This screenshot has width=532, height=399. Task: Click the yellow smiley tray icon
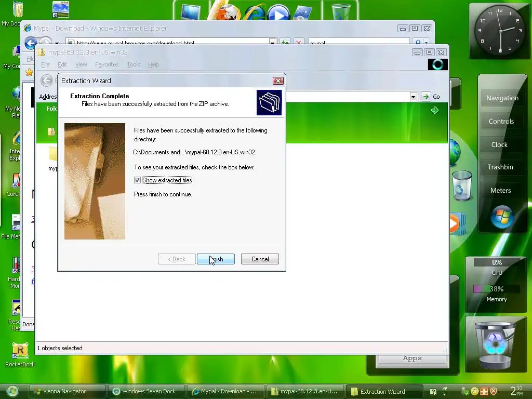point(475,391)
